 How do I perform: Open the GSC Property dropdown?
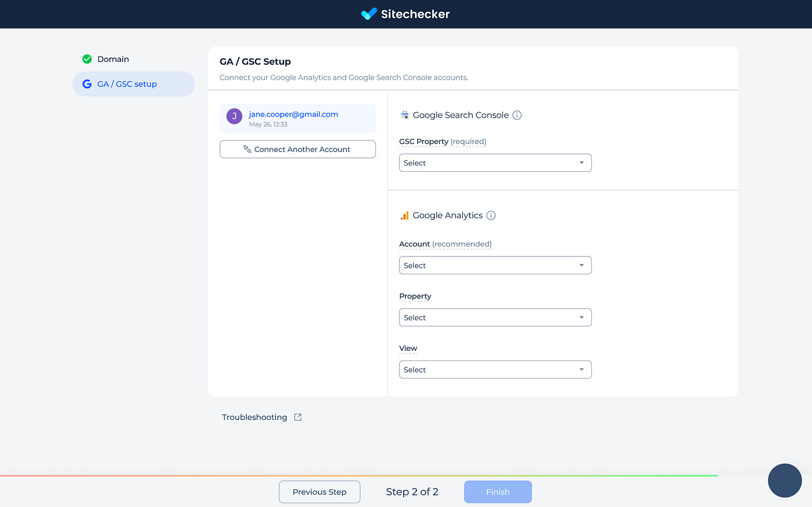(495, 163)
